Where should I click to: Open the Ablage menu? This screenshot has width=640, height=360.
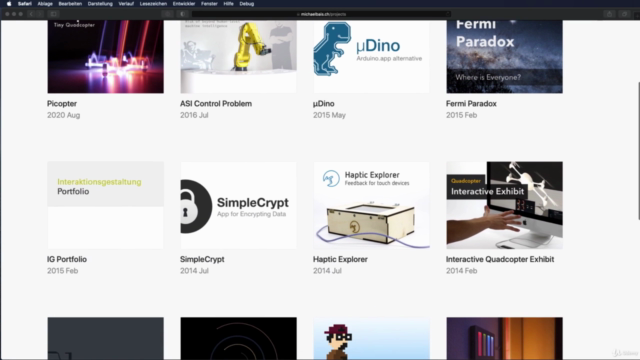click(x=45, y=4)
